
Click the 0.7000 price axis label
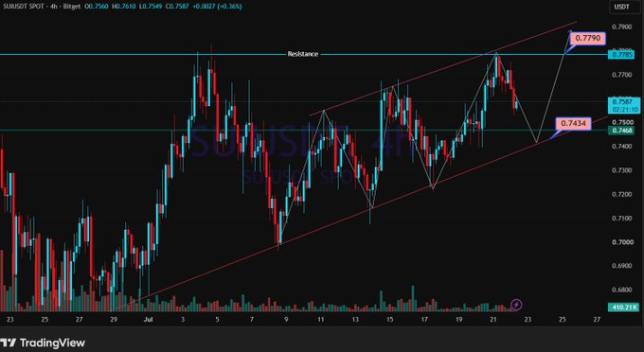point(622,242)
